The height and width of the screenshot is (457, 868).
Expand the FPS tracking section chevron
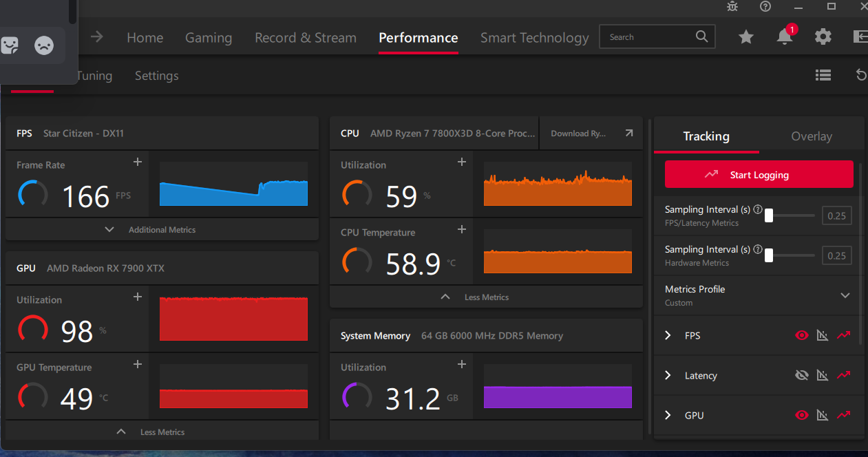point(668,336)
